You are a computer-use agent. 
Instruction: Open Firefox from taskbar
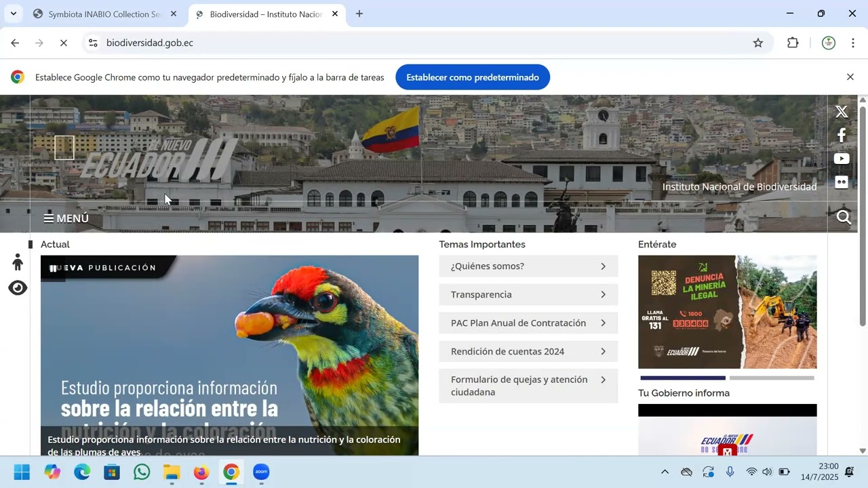(x=201, y=472)
